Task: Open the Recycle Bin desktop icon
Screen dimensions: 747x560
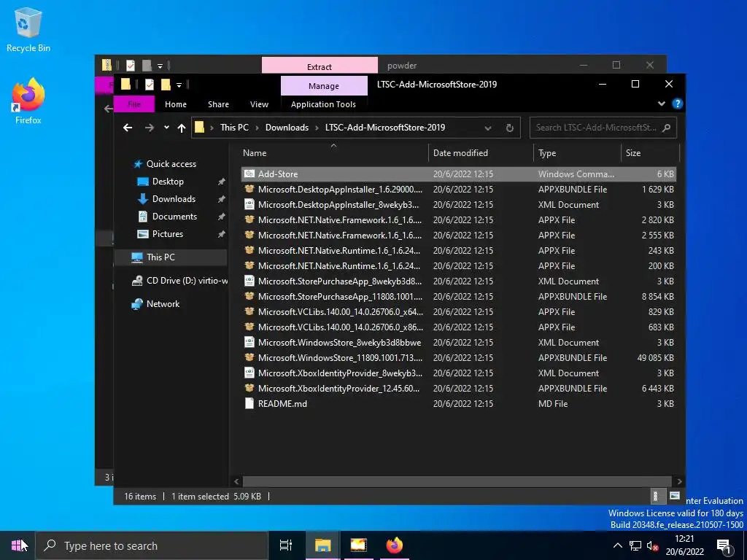Action: coord(28,29)
